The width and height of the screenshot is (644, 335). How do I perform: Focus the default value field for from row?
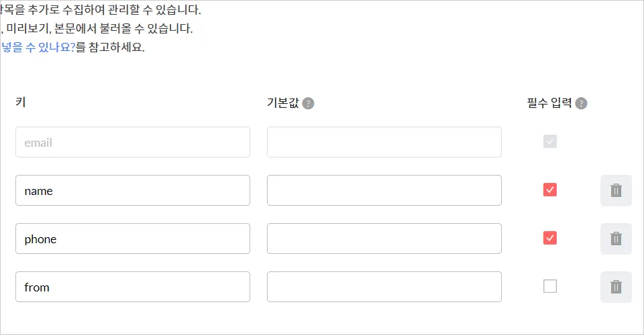(384, 287)
